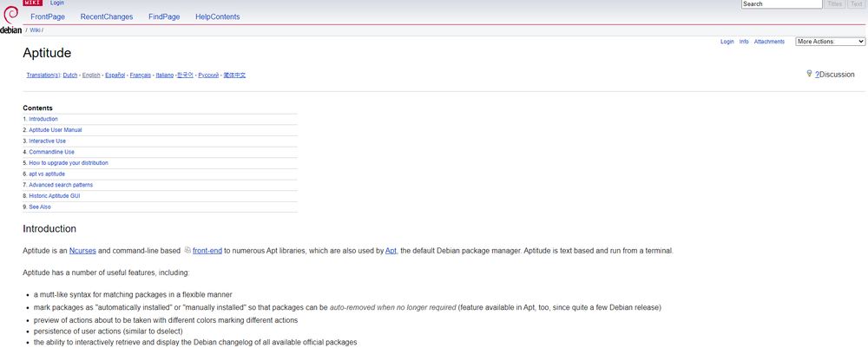The height and width of the screenshot is (348, 868).
Task: Click the Aptitude page title heading
Action: 47,54
